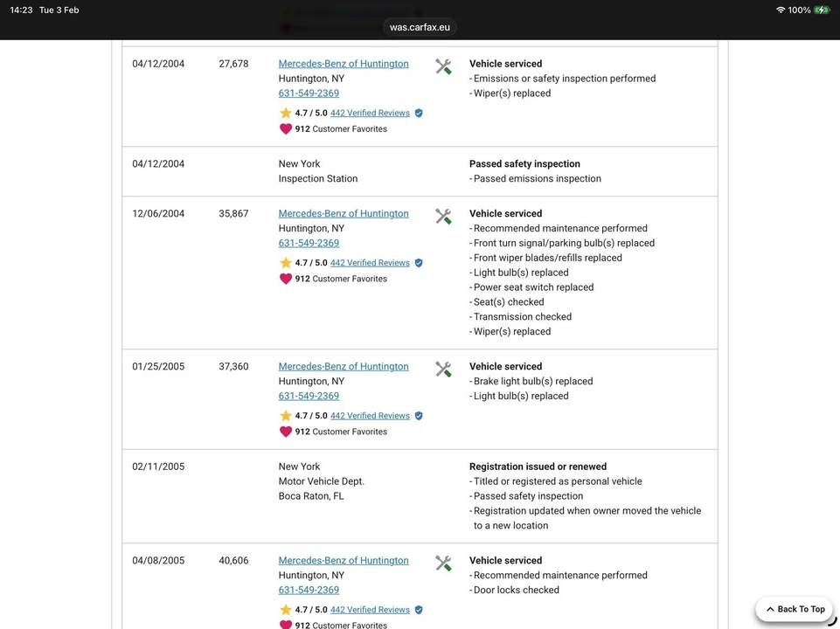Call 631-549-2369 from the 27,678 mileage row
Image resolution: width=840 pixels, height=629 pixels.
[309, 93]
